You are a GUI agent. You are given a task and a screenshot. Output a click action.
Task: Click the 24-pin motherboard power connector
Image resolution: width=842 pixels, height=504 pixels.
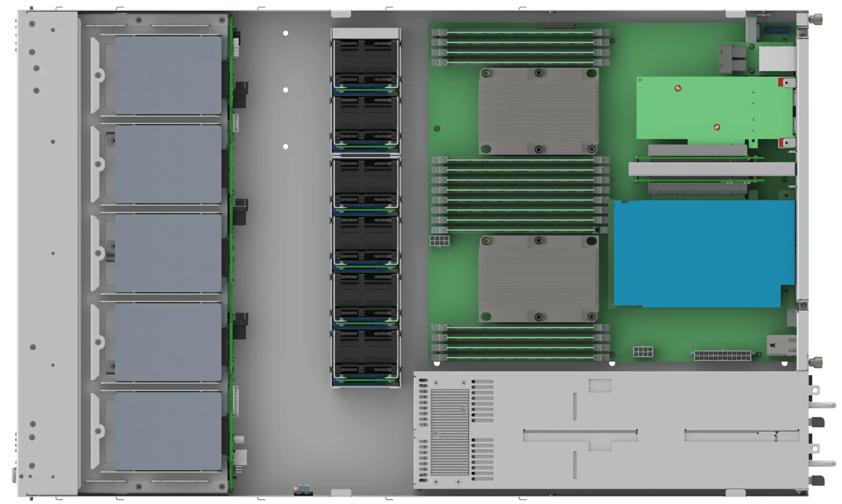pos(722,356)
